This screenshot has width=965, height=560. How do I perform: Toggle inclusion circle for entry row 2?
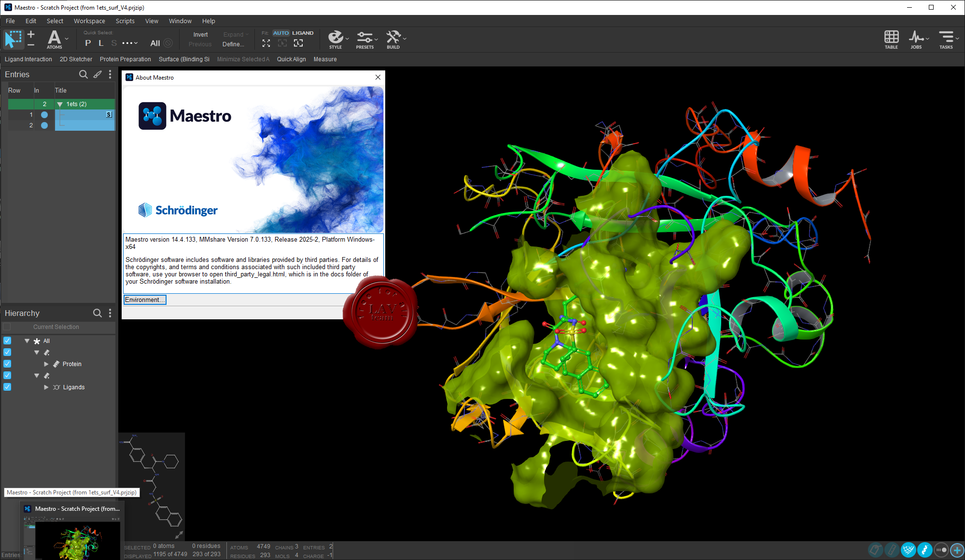point(44,125)
